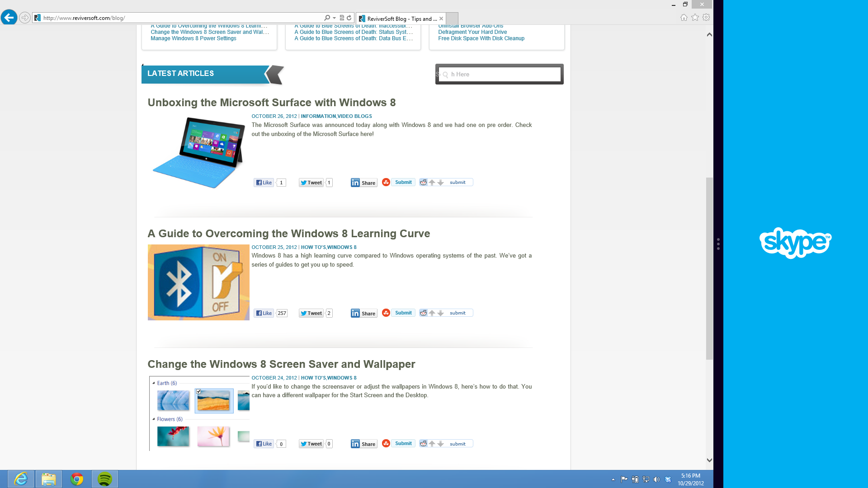The image size is (868, 488).
Task: Click the browser Forward arrow button
Action: tap(25, 18)
